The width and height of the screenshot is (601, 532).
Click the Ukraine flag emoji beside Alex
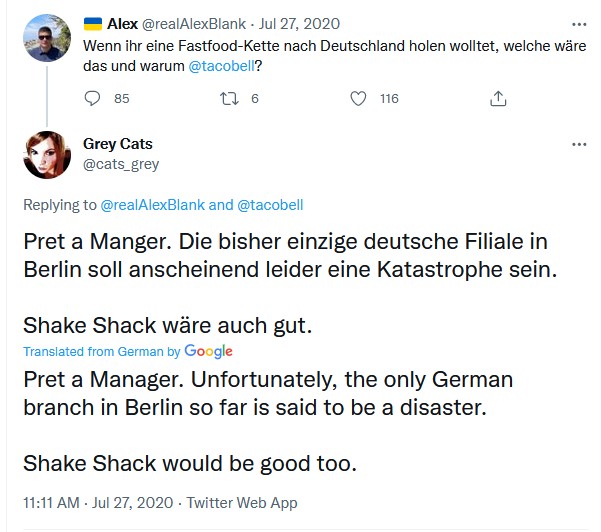coord(92,24)
